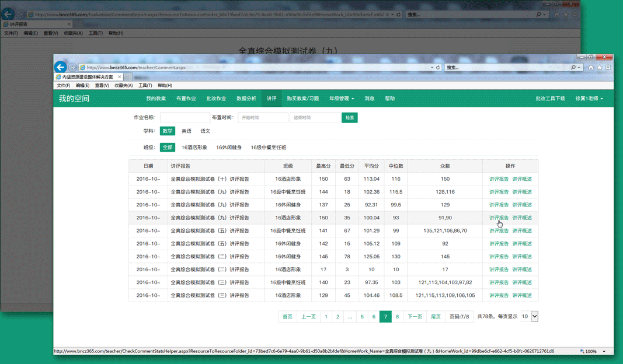Expand the 年级管理 dropdown menu

tap(342, 99)
